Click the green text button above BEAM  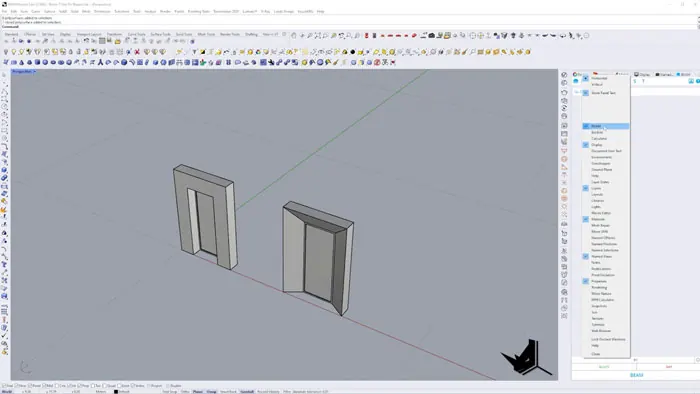click(604, 367)
